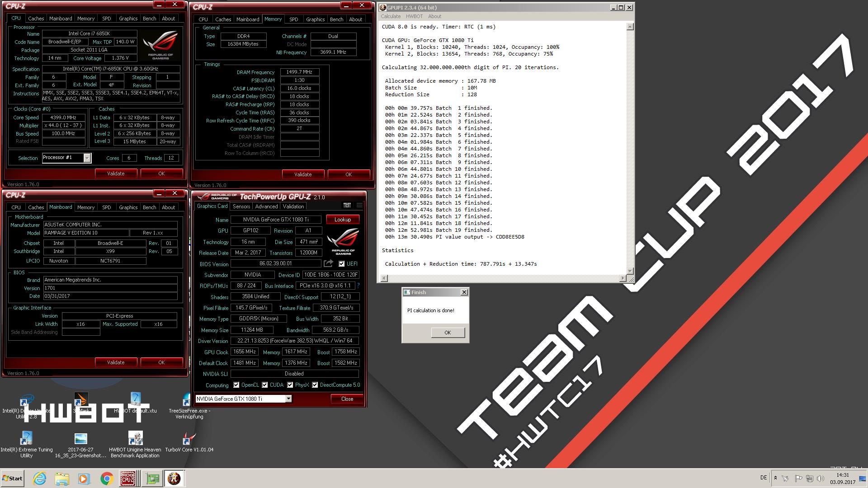Open Graphics tab in the top-left CPU-Z window
868x488 pixels.
[x=128, y=19]
